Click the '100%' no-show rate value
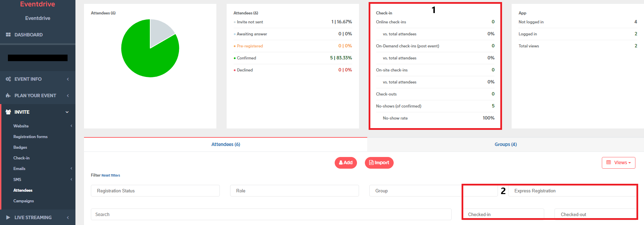The width and height of the screenshot is (644, 225). pos(489,118)
